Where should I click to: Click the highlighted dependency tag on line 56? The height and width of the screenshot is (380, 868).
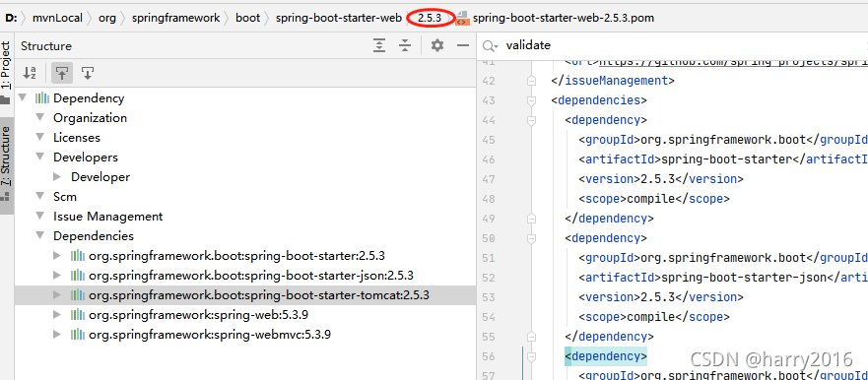point(606,356)
